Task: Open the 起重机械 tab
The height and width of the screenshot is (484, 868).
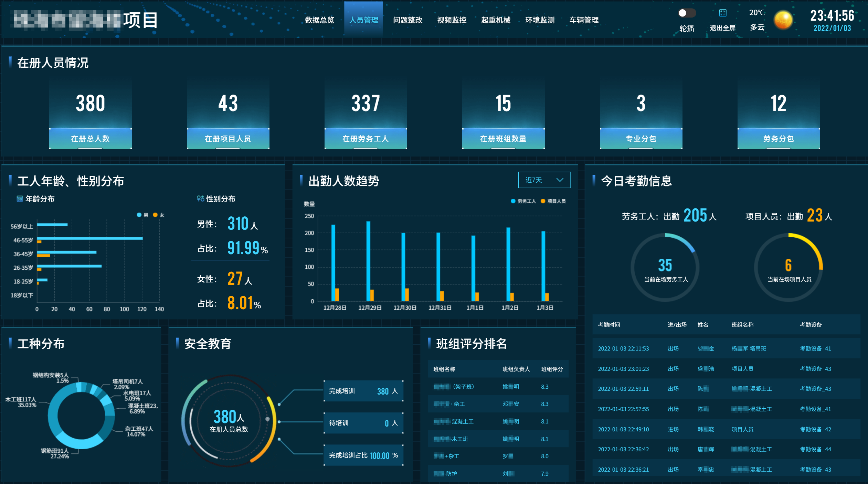Action: point(496,20)
